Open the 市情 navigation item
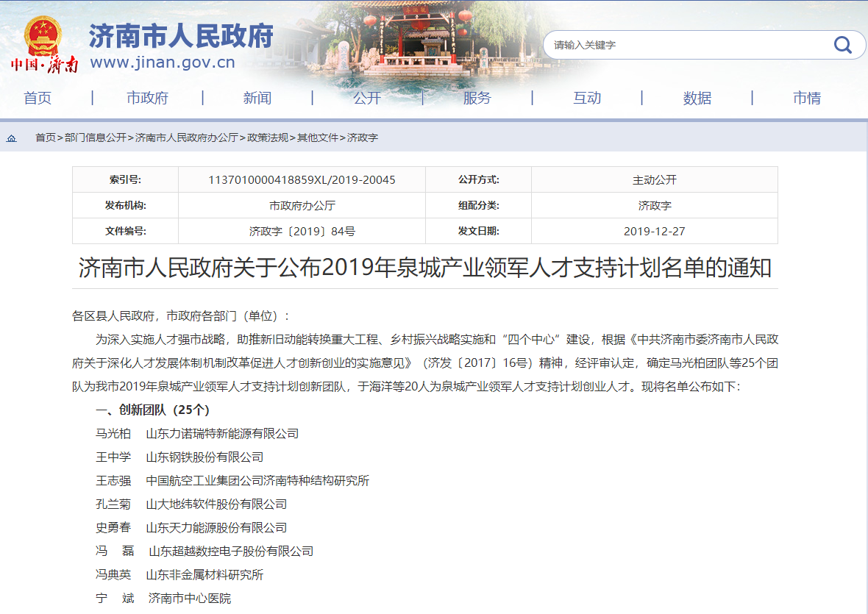 coord(807,98)
